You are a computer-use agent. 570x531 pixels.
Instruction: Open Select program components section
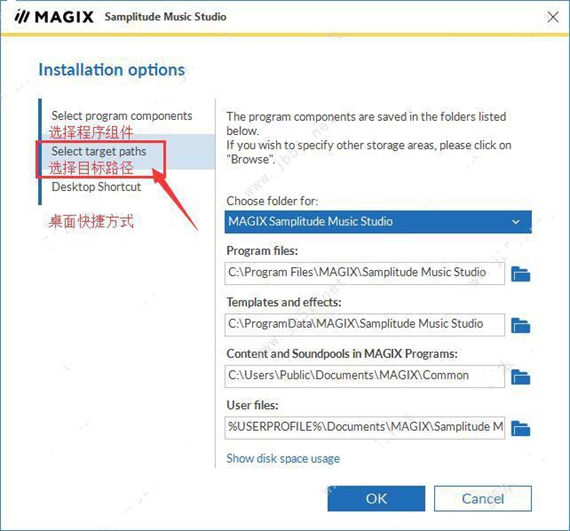(122, 116)
